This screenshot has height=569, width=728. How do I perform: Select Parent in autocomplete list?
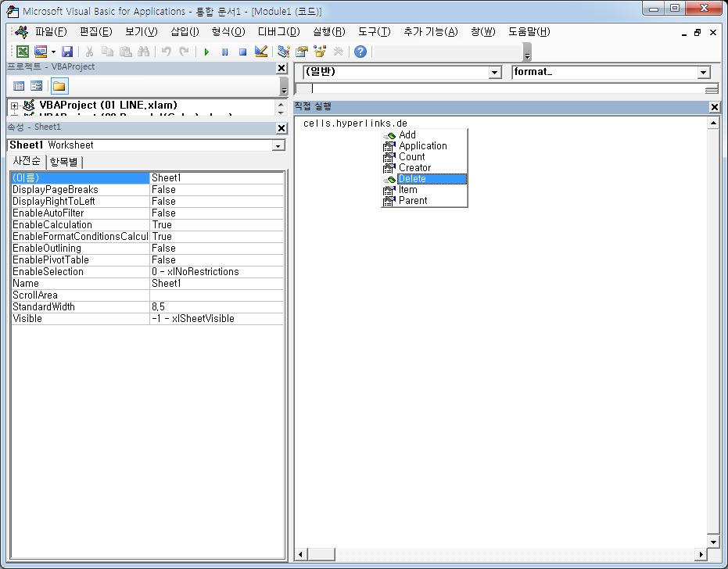424,201
